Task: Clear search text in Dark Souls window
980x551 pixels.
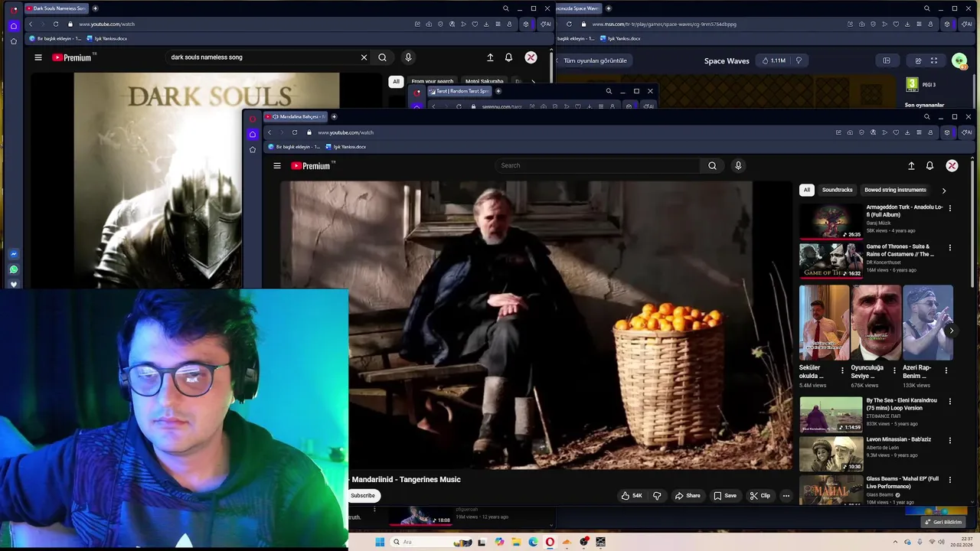Action: [x=364, y=57]
